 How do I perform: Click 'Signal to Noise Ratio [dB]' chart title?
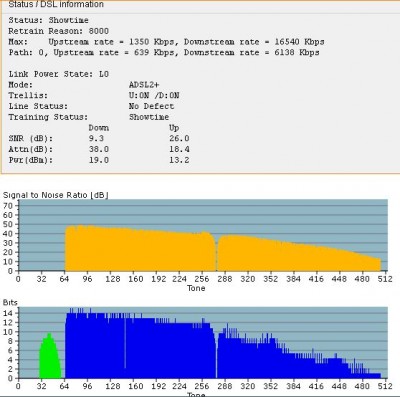click(x=56, y=195)
